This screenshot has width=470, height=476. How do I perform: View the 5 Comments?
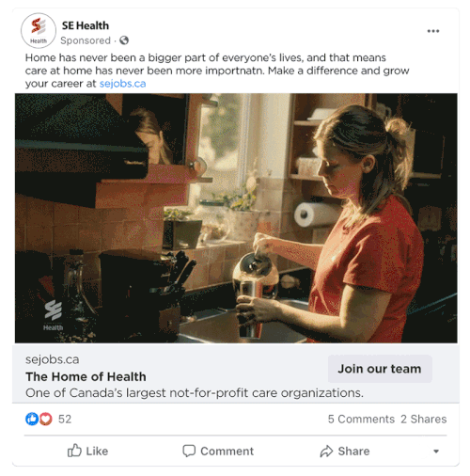[361, 420]
